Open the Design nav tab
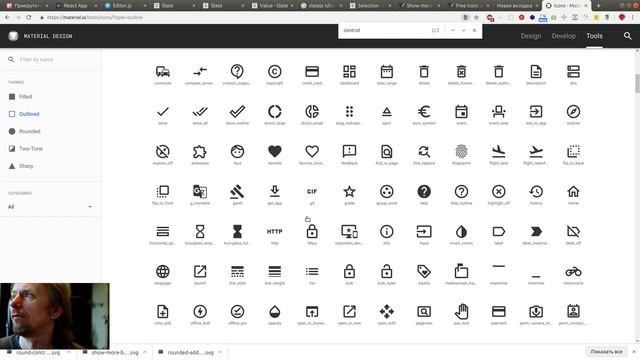The width and height of the screenshot is (640, 360). [531, 36]
